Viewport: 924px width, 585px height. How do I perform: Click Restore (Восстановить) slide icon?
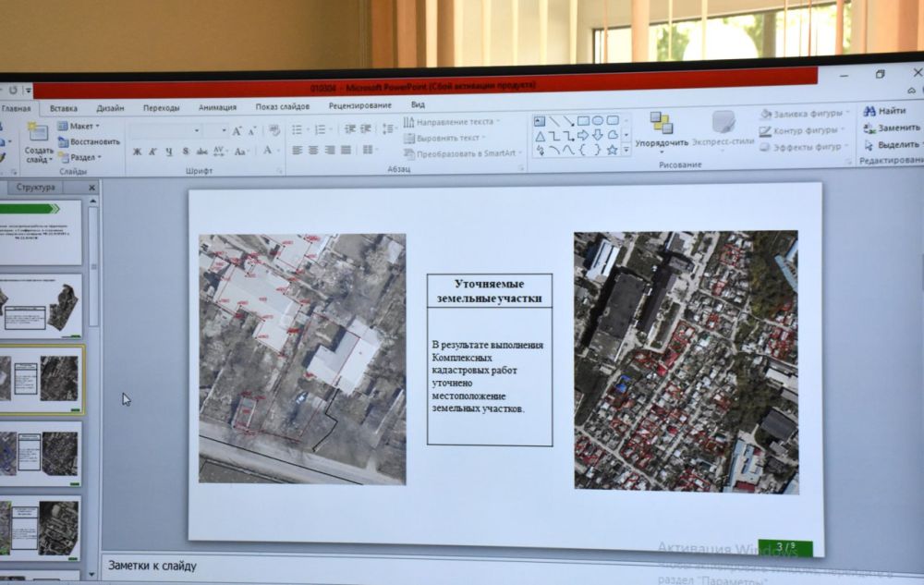[89, 142]
